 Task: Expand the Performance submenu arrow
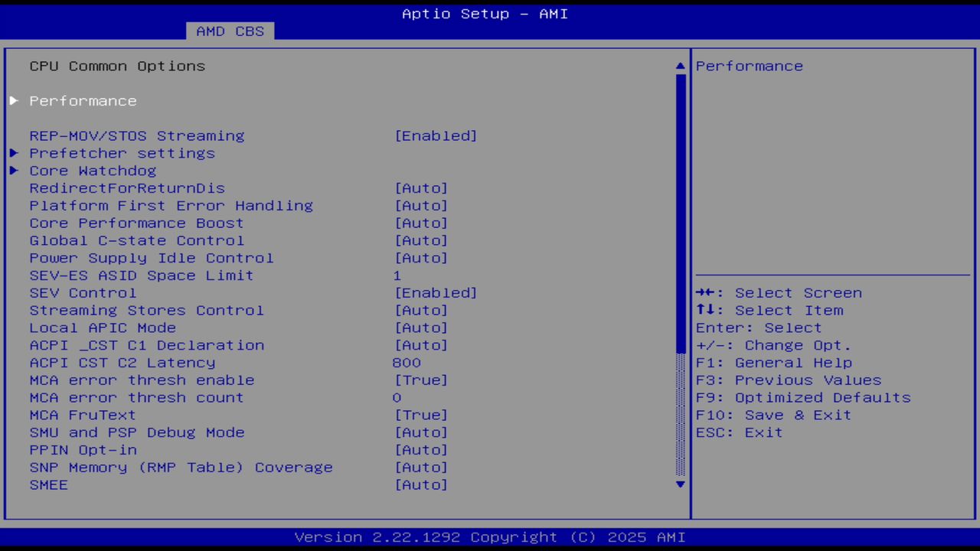tap(14, 101)
